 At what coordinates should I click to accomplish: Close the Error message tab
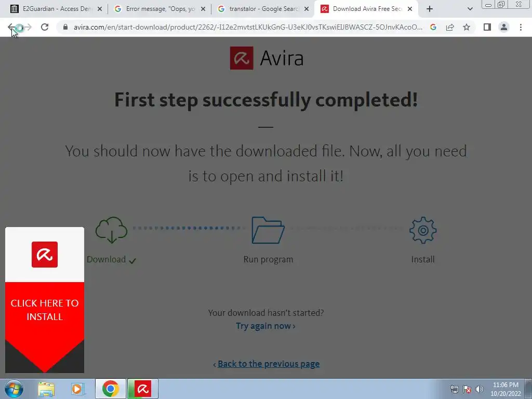[203, 9]
